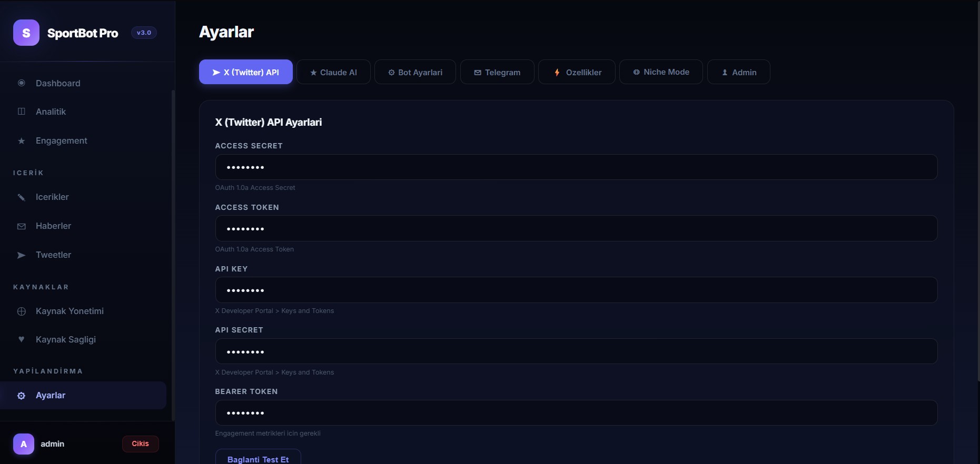Click the Cikis logout button

[x=141, y=443]
